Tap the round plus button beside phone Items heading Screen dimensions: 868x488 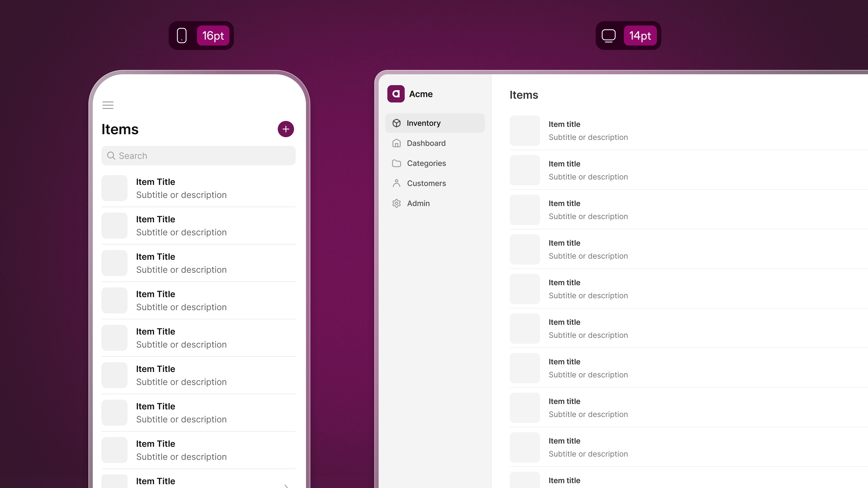[x=286, y=129]
